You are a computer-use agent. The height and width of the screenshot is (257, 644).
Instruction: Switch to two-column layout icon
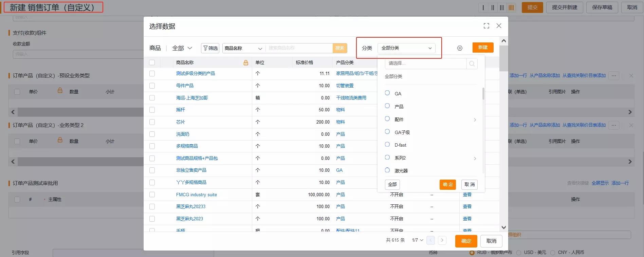click(x=493, y=7)
